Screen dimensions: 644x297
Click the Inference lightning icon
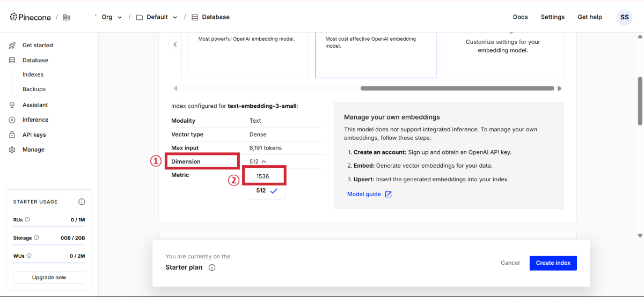[x=12, y=120]
